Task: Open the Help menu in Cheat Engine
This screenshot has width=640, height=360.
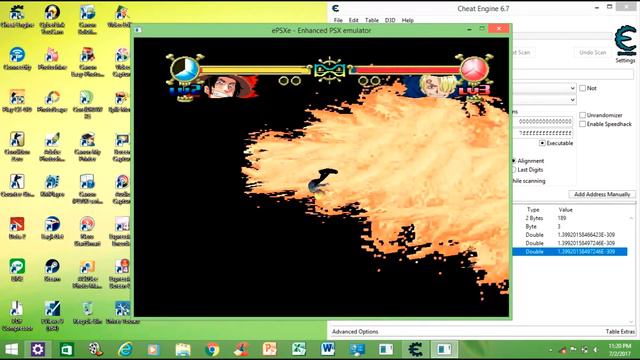Action: pos(407,20)
